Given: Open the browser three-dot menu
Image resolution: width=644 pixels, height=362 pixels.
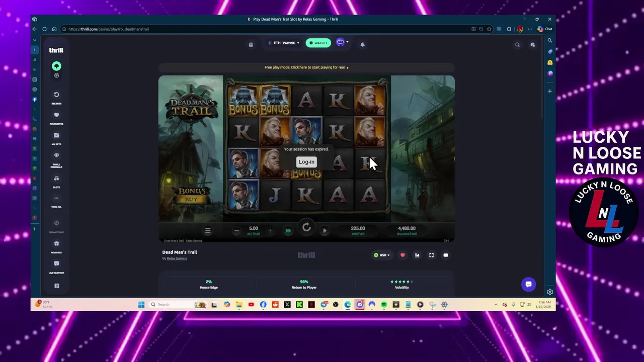Looking at the screenshot, I should pyautogui.click(x=529, y=29).
